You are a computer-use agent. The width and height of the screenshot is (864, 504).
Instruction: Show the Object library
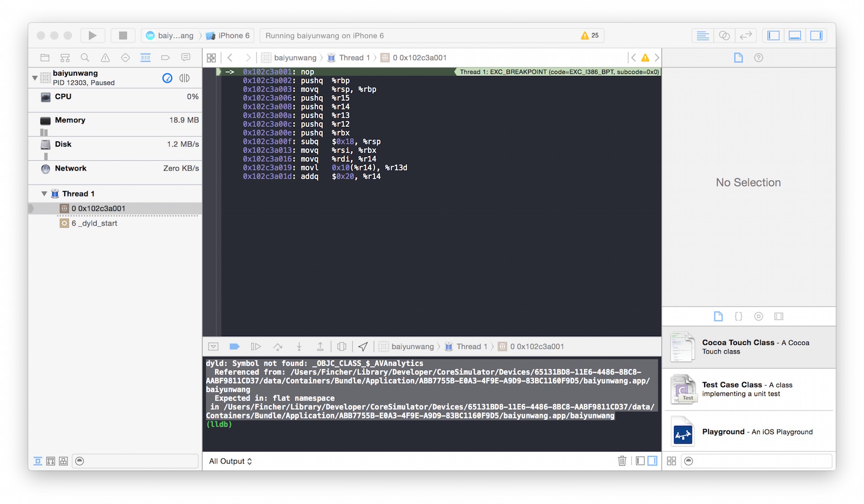759,317
